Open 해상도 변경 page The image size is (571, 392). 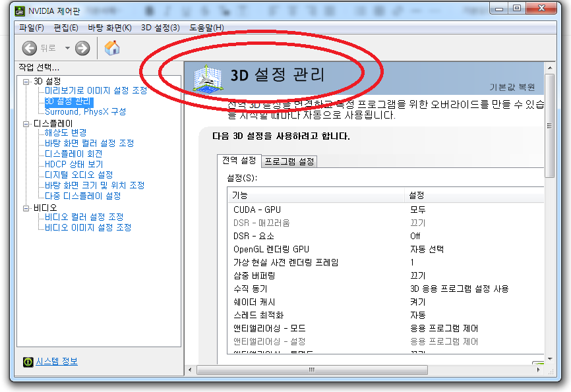click(65, 132)
